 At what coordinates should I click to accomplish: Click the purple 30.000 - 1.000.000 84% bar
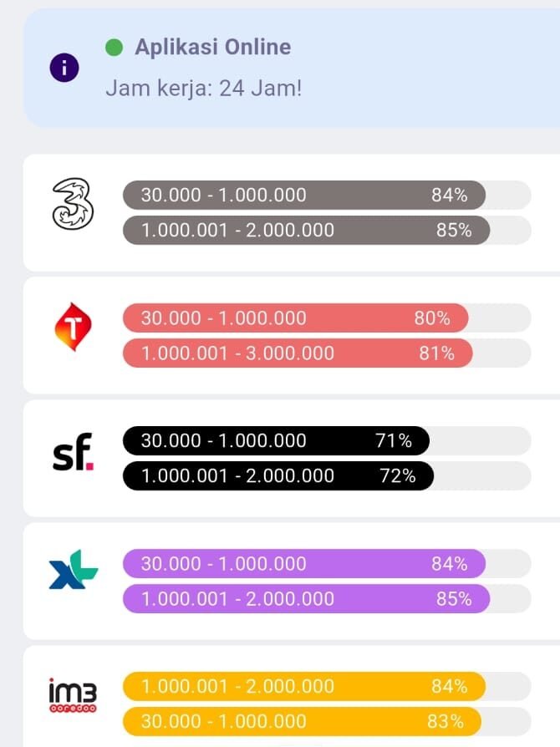pos(304,563)
